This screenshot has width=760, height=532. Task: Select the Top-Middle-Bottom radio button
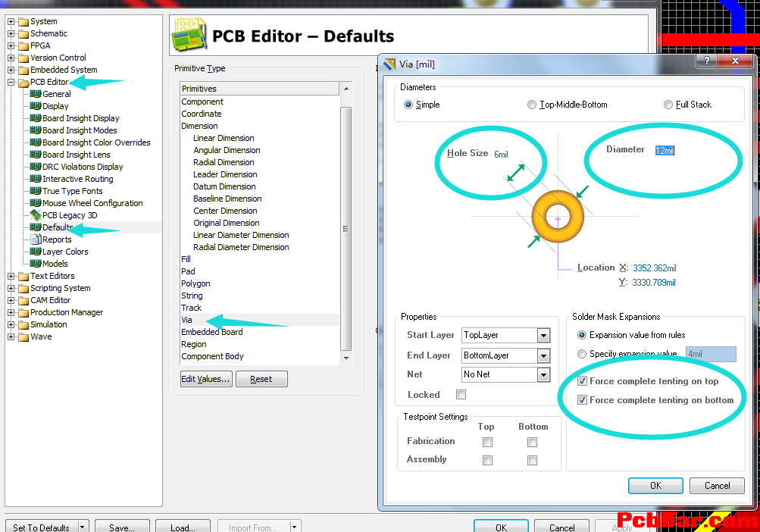pos(532,105)
